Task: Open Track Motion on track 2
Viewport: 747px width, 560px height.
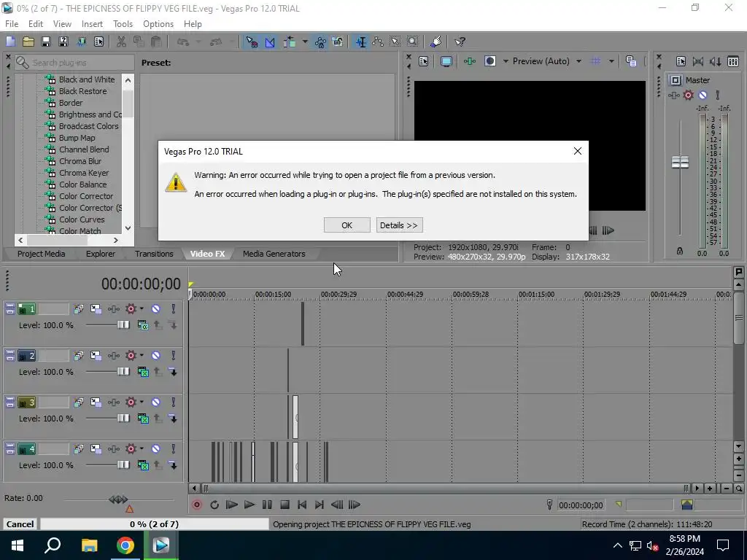Action: click(x=96, y=356)
